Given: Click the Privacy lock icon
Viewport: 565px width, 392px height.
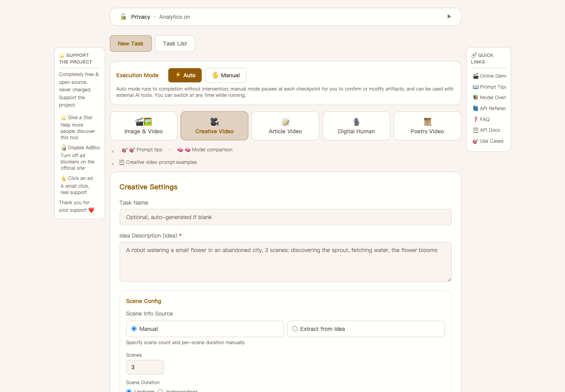Looking at the screenshot, I should point(123,16).
